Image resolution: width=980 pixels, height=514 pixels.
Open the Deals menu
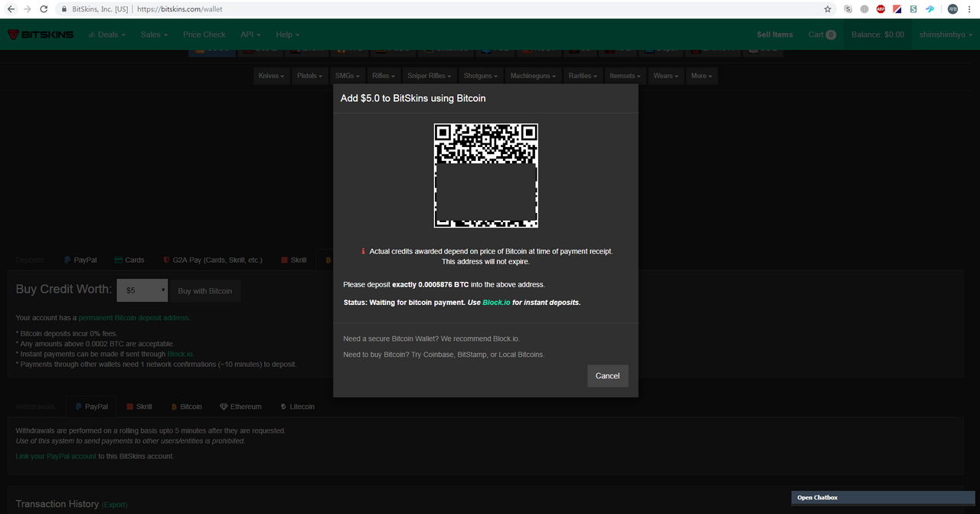tap(107, 34)
